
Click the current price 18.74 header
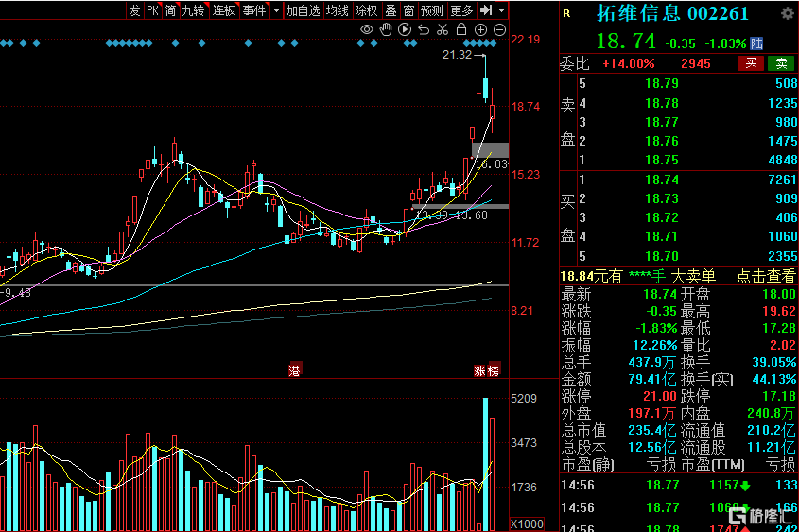tap(626, 42)
